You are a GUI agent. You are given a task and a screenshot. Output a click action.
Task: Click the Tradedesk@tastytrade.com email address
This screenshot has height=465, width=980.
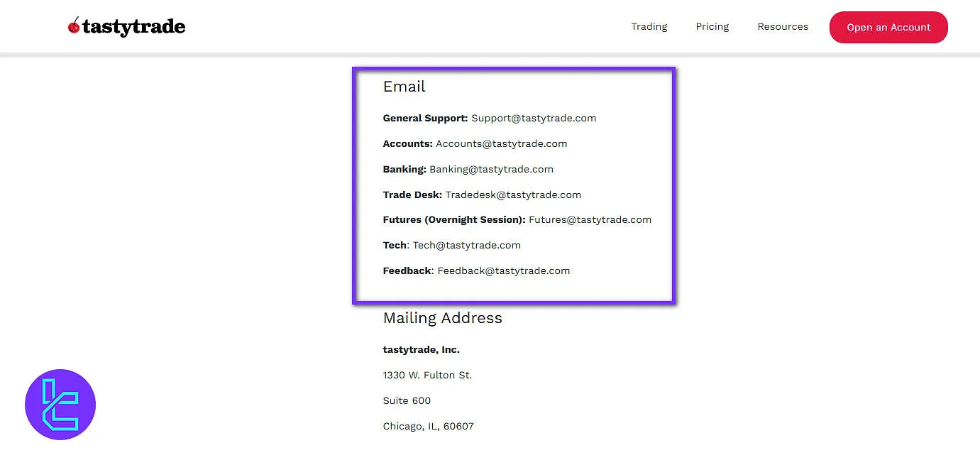click(x=513, y=195)
